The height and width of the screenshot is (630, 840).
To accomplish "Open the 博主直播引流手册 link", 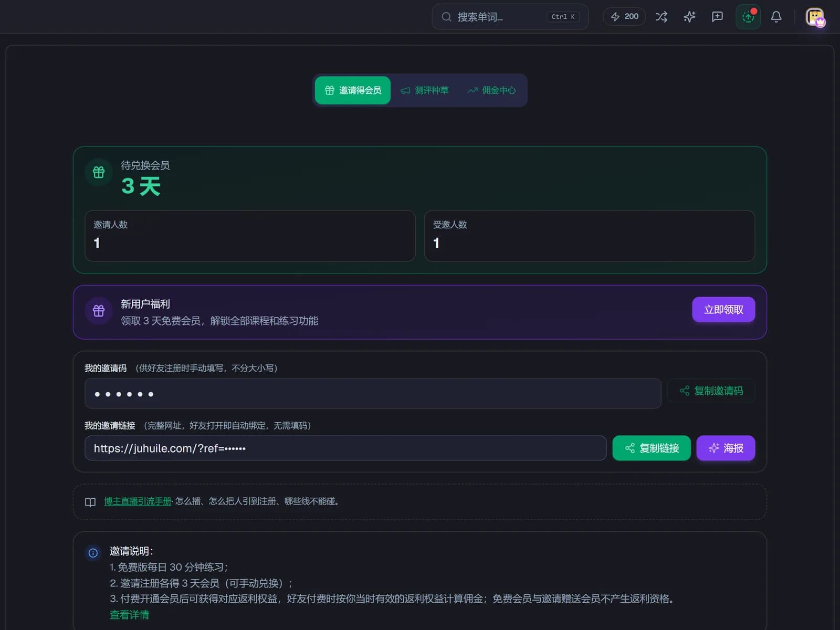I will point(138,501).
